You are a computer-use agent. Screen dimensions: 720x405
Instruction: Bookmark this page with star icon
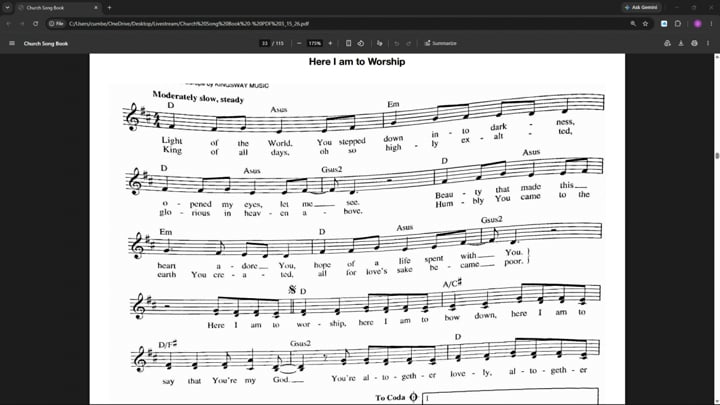tap(645, 23)
